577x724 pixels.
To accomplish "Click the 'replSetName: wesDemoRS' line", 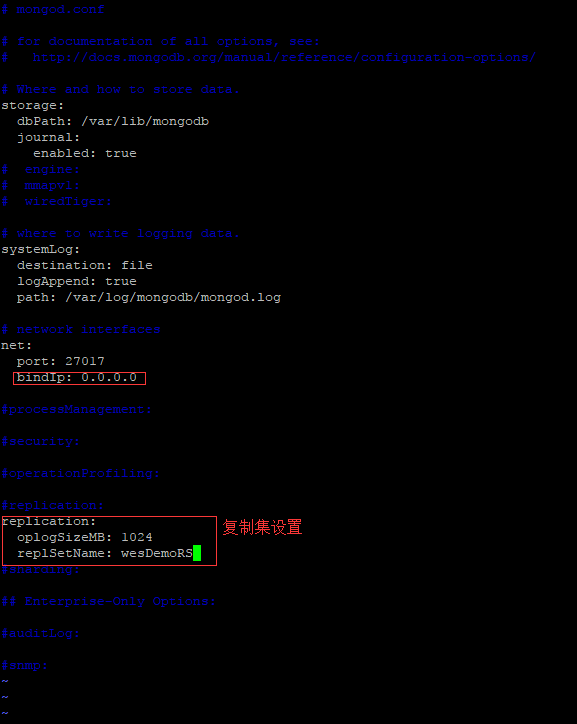I will pos(105,553).
